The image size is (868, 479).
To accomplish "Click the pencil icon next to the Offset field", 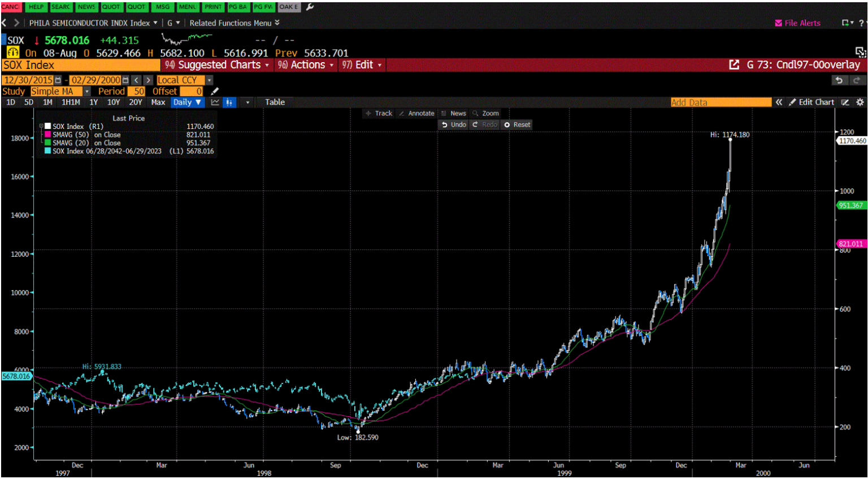I will (214, 91).
